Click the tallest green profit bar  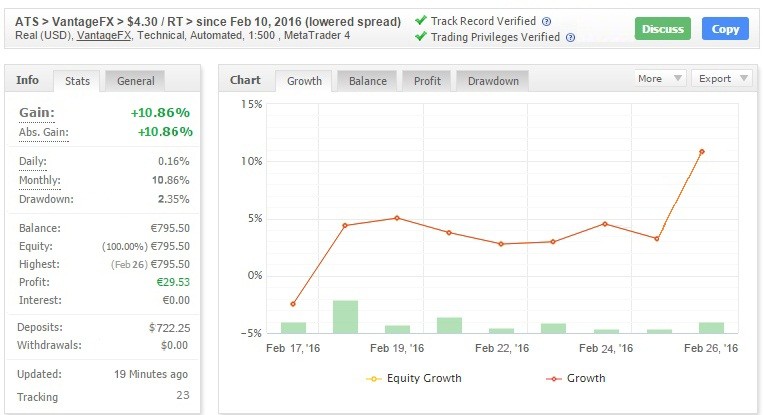click(x=345, y=316)
